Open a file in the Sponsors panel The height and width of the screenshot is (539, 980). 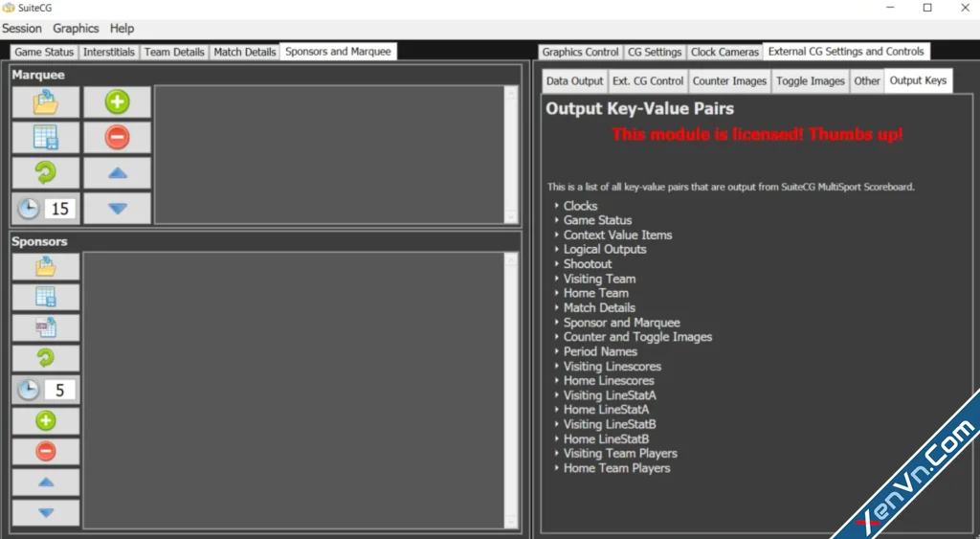(x=46, y=267)
